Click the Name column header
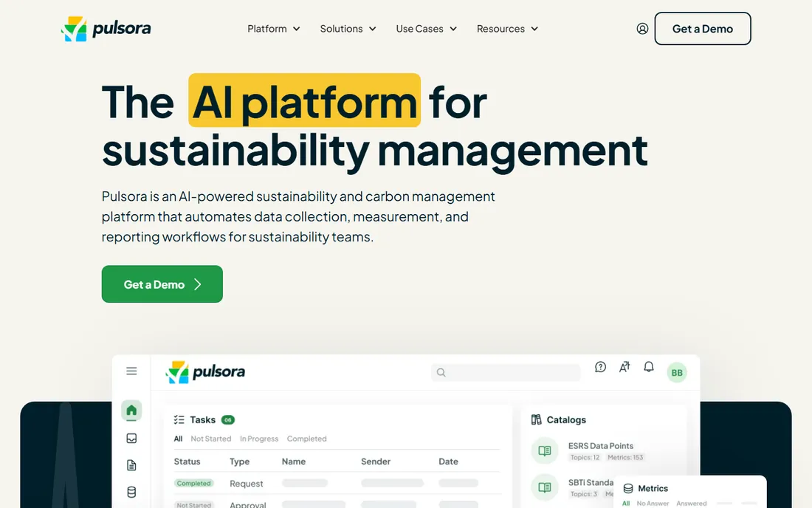Viewport: 812px width, 508px height. coord(294,461)
